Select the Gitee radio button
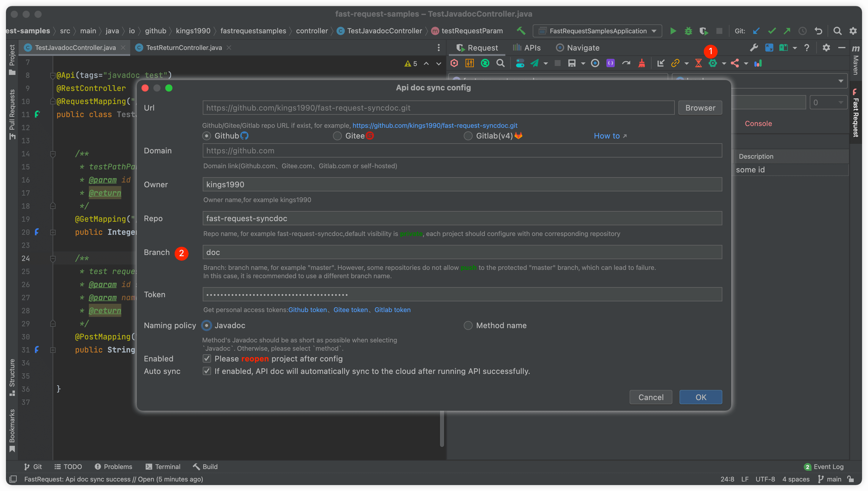 (338, 136)
